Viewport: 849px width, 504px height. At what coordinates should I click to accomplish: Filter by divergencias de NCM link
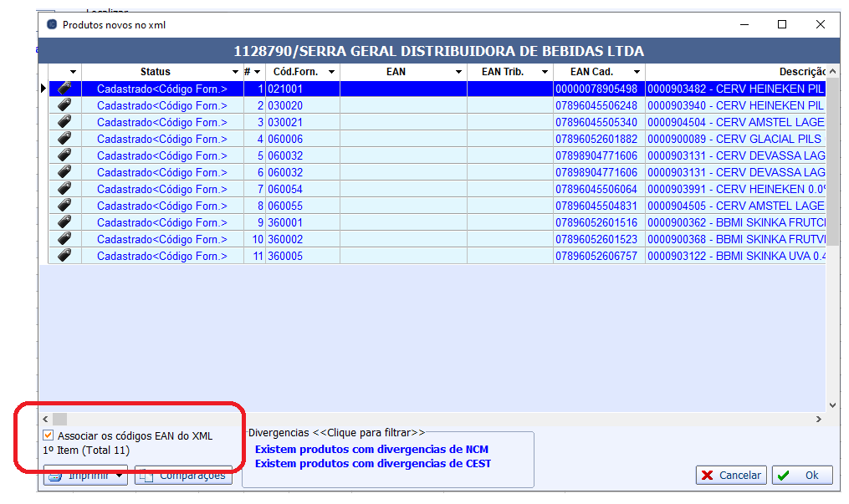coord(371,450)
